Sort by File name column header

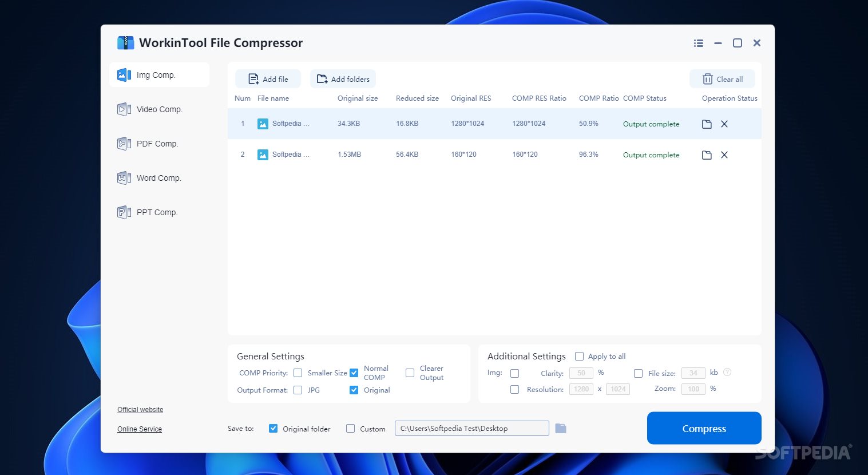click(x=273, y=98)
